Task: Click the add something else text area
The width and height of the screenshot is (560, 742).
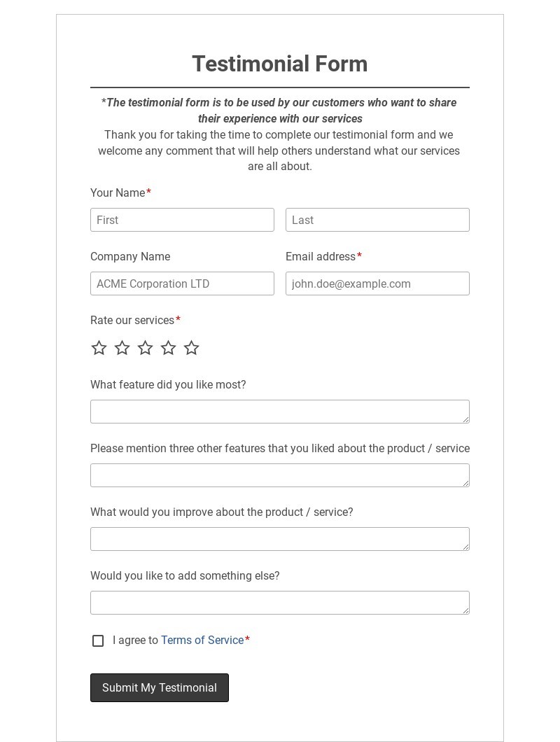Action: (x=279, y=603)
